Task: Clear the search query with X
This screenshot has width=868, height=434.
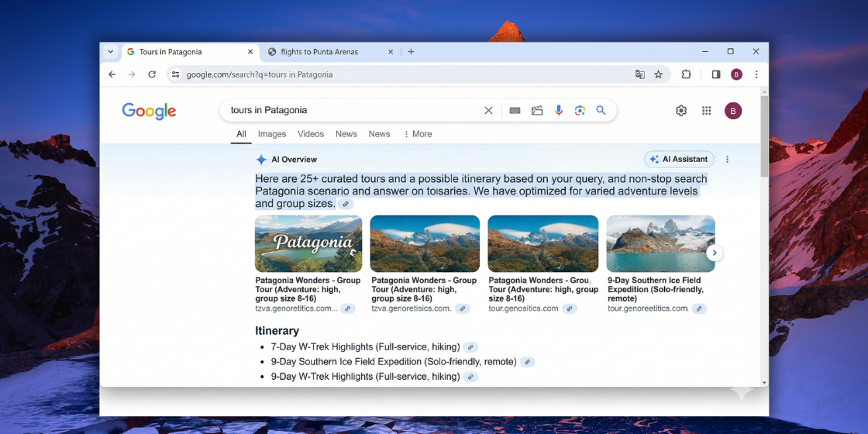Action: [488, 110]
